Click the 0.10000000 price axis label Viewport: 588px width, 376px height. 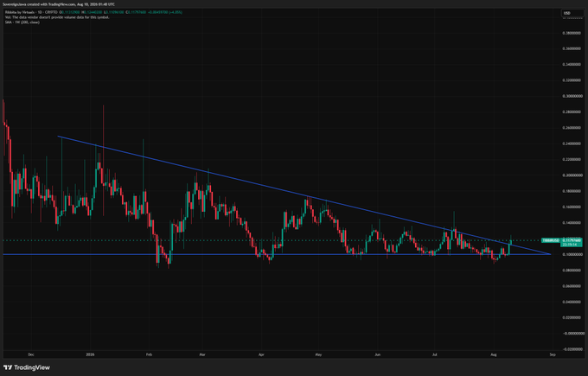(x=572, y=254)
